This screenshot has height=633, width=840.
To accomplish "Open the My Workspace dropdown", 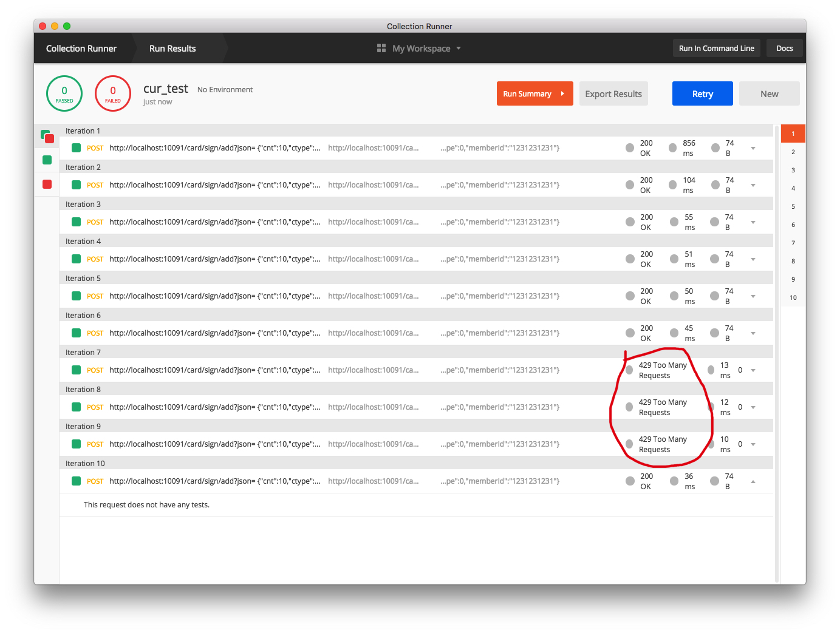I will coord(425,49).
